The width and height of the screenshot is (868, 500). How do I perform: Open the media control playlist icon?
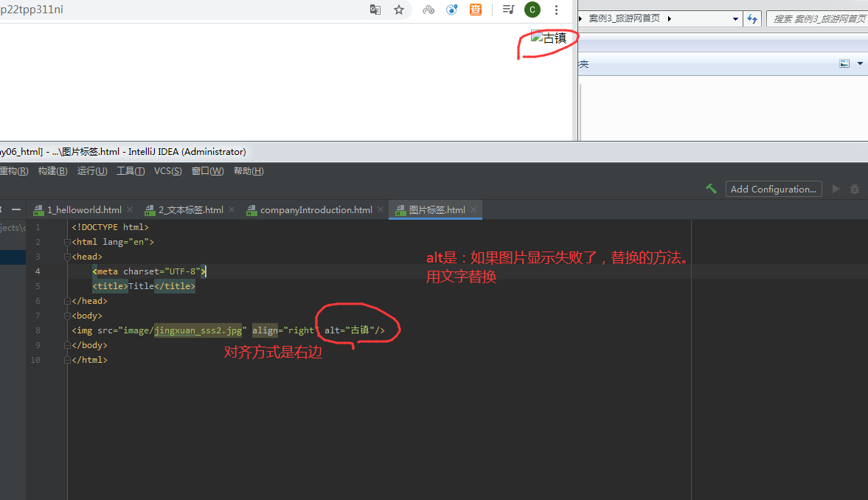[x=508, y=10]
